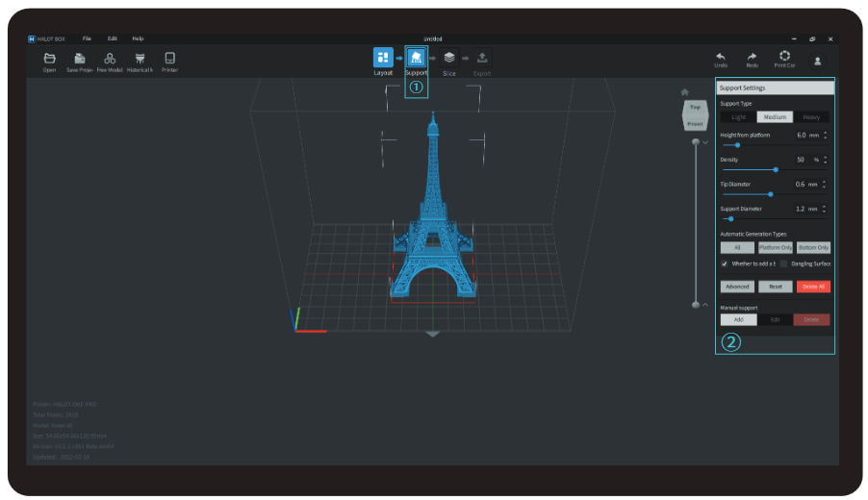Redo the last action
868x500 pixels.
(752, 57)
